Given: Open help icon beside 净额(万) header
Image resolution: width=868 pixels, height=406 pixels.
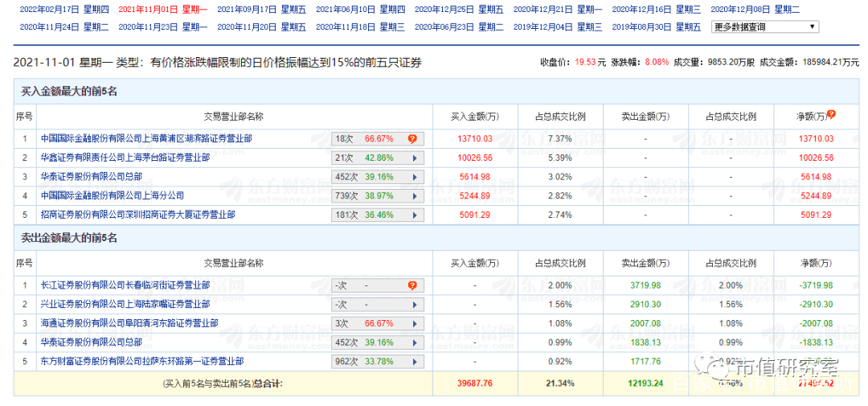Looking at the screenshot, I should click(830, 114).
